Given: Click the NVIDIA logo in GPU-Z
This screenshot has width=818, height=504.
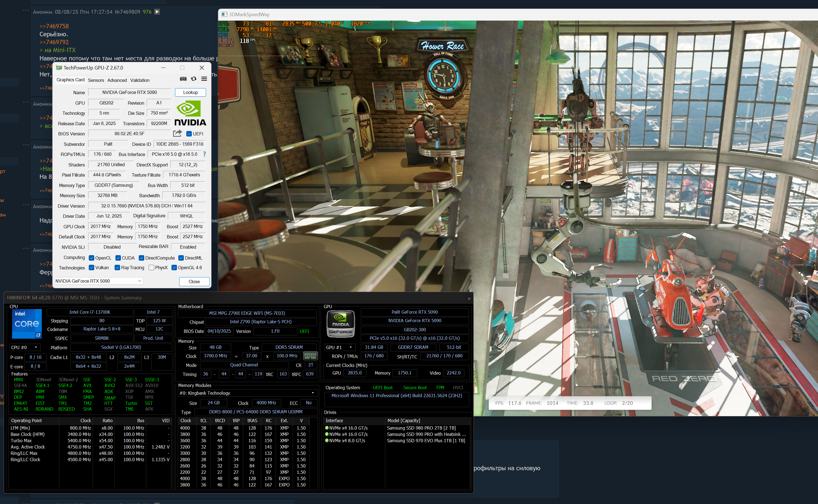Looking at the screenshot, I should pos(190,113).
